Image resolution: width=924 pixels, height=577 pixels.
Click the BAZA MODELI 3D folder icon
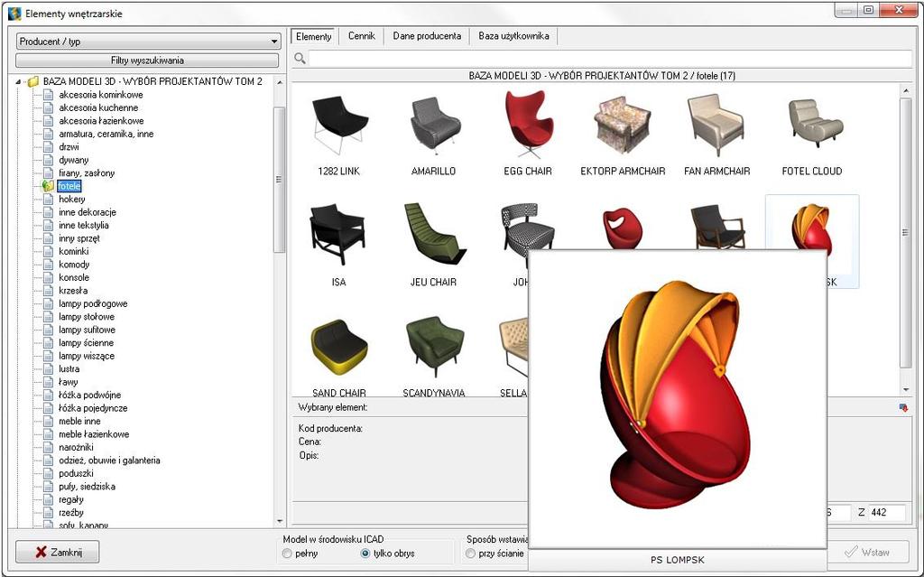pos(33,81)
